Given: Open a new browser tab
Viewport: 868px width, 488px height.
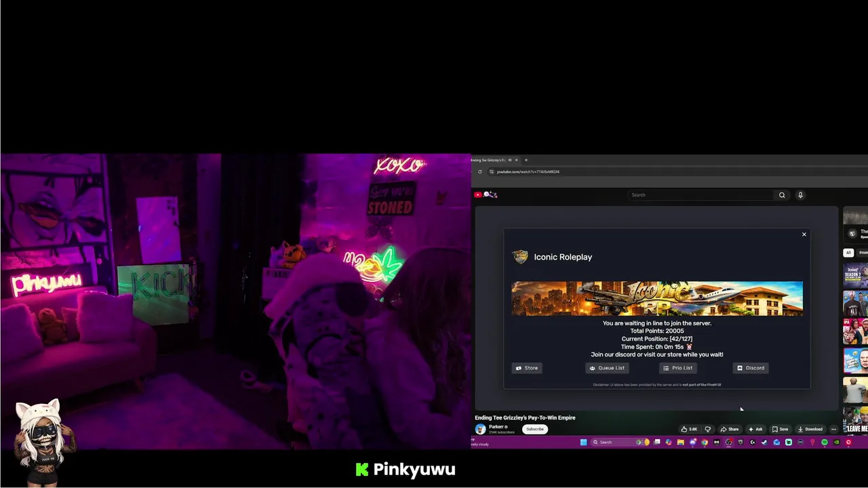Looking at the screenshot, I should [x=526, y=160].
